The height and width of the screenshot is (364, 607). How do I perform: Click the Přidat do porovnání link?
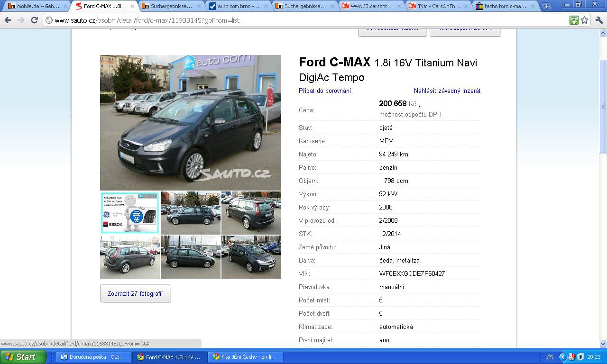click(x=325, y=91)
